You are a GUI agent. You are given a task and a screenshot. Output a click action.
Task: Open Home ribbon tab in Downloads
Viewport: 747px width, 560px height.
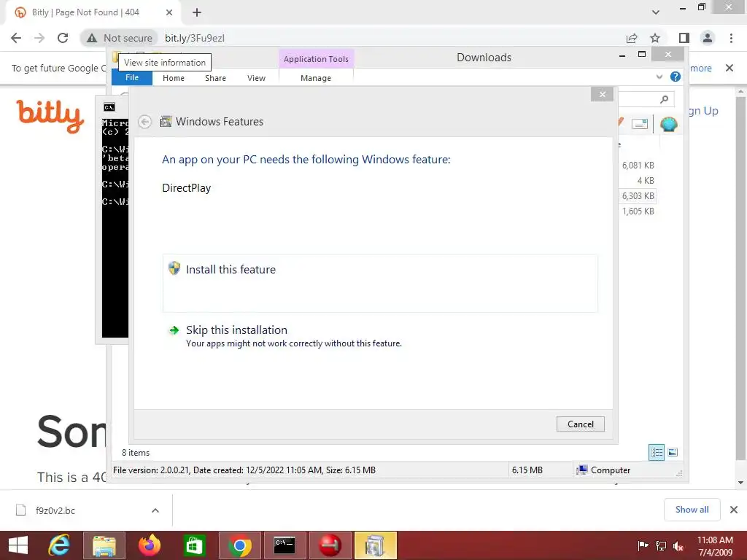tap(174, 78)
